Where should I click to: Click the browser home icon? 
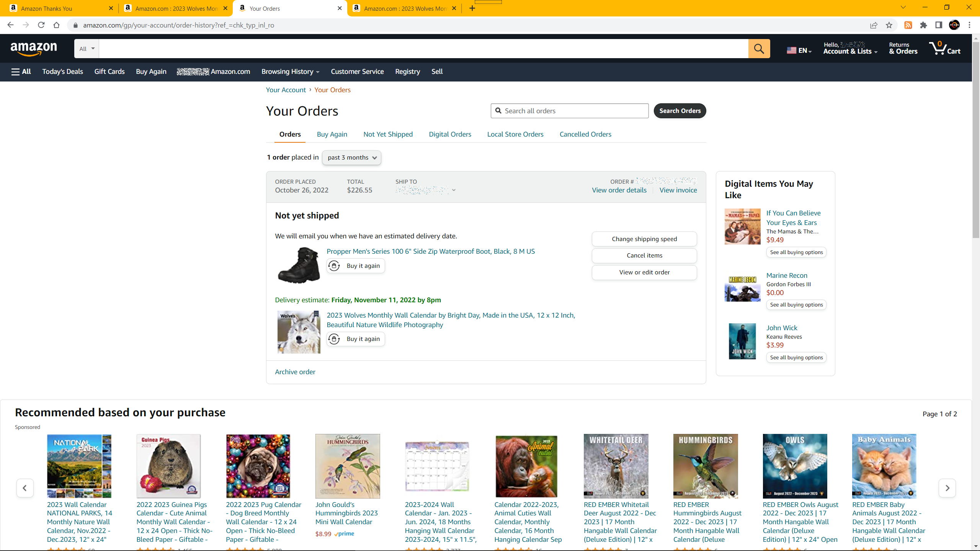tap(56, 25)
